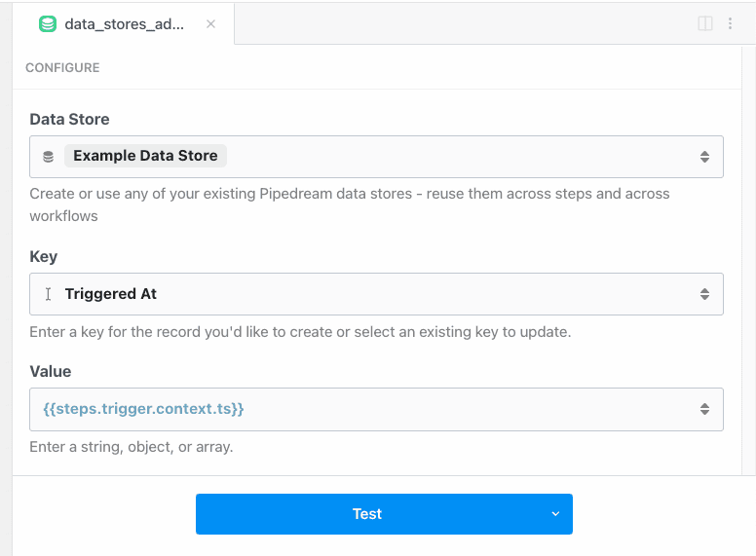Screen dimensions: 756x556
Task: Click the small database icon in Data Store field
Action: (48, 157)
